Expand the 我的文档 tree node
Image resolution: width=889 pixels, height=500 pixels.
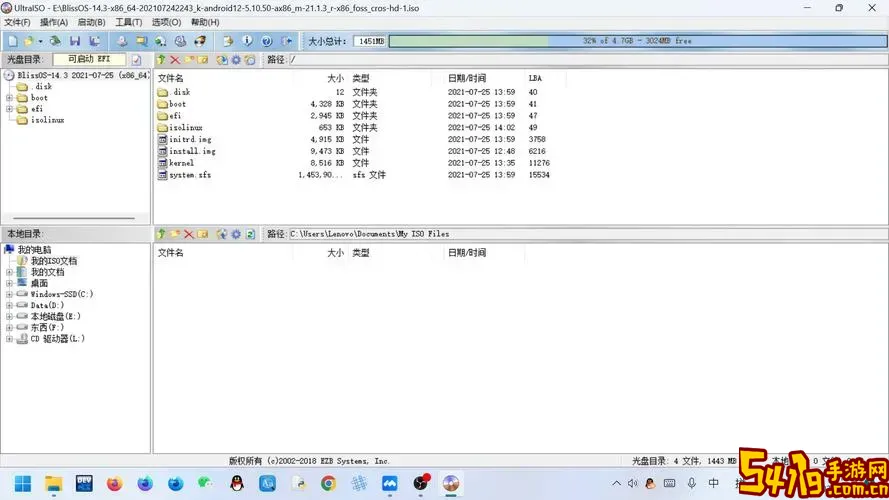[9, 272]
